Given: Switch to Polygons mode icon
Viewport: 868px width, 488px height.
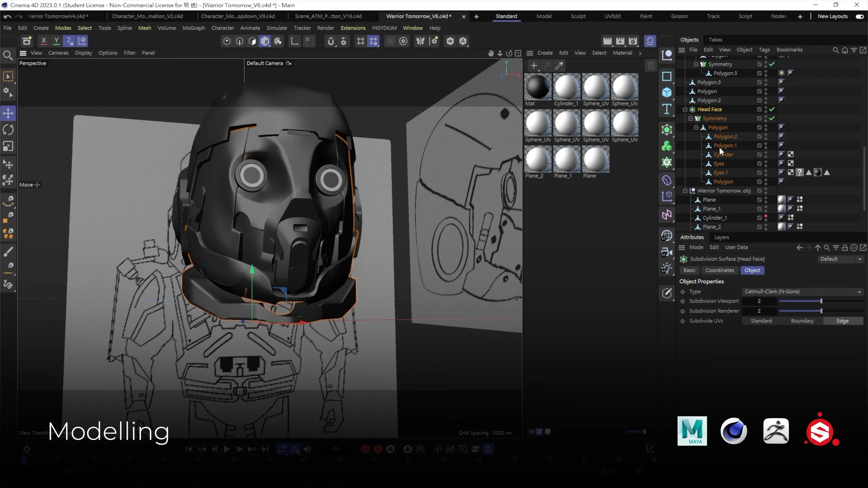Looking at the screenshot, I should click(265, 41).
